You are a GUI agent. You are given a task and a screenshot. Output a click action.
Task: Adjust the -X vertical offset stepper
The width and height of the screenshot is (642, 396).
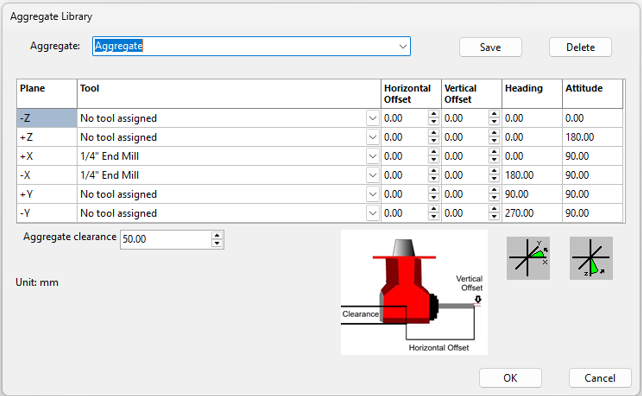[494, 175]
